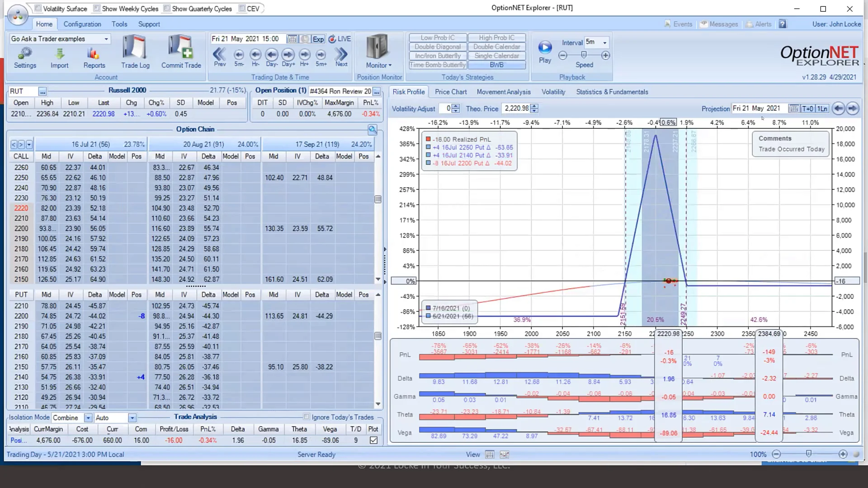
Task: Open the Trade Log
Action: coord(135,52)
